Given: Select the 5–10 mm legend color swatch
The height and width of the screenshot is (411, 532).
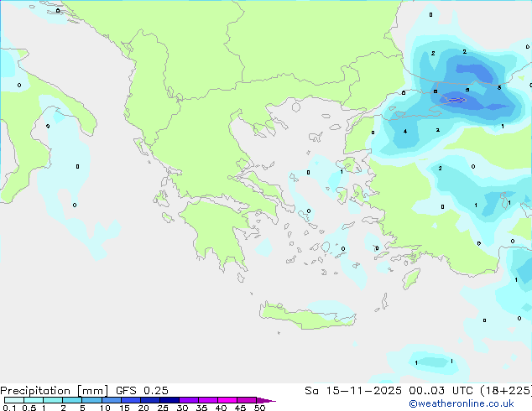Looking at the screenshot, I should click(x=91, y=400).
